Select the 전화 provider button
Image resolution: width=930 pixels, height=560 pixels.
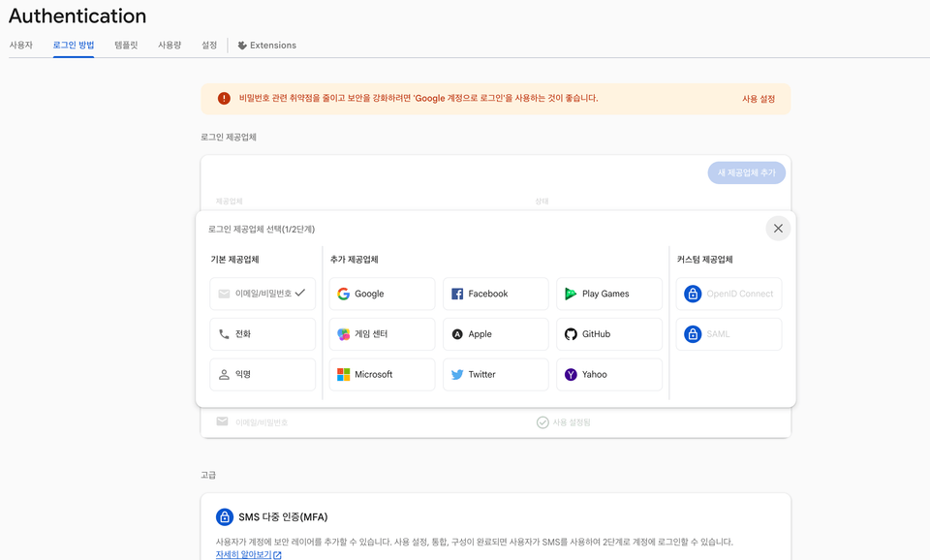[x=263, y=334]
